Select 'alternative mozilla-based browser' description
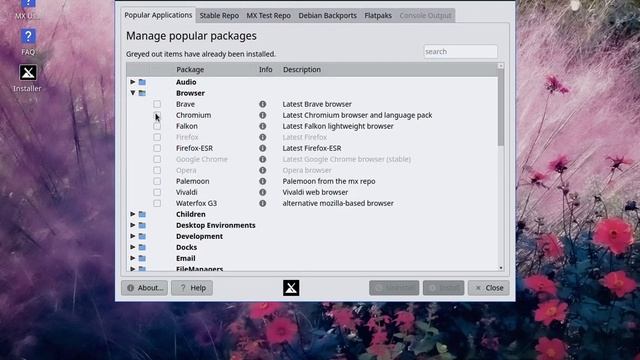This screenshot has width=640, height=360. point(338,203)
